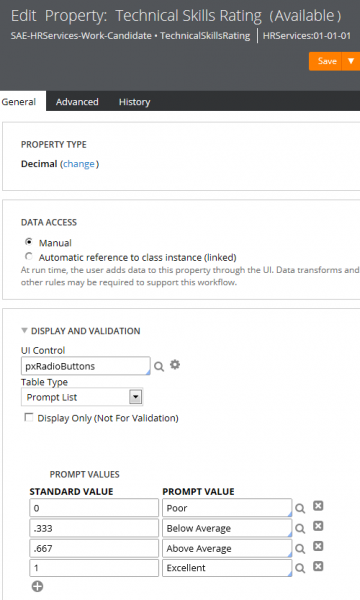The height and width of the screenshot is (600, 360).
Task: Open the History tab
Action: pyautogui.click(x=134, y=102)
